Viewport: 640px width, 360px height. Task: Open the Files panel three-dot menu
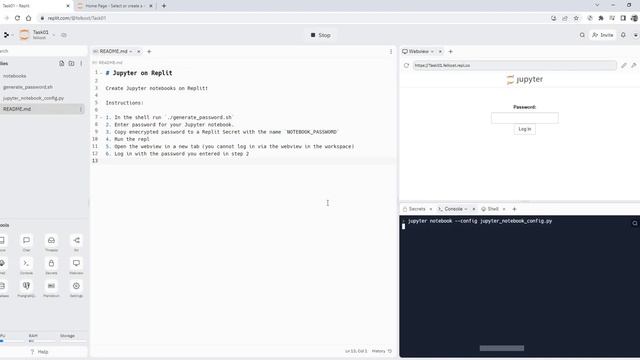tap(81, 63)
